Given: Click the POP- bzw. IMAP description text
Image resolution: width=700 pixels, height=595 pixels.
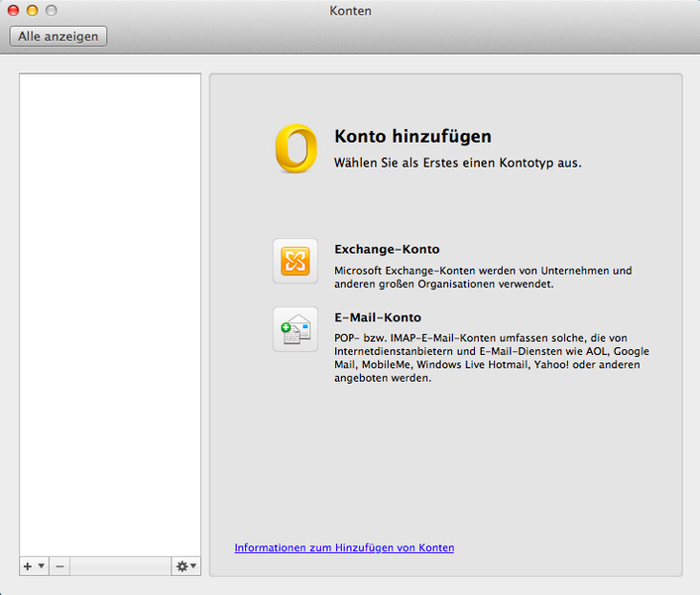Looking at the screenshot, I should click(492, 358).
